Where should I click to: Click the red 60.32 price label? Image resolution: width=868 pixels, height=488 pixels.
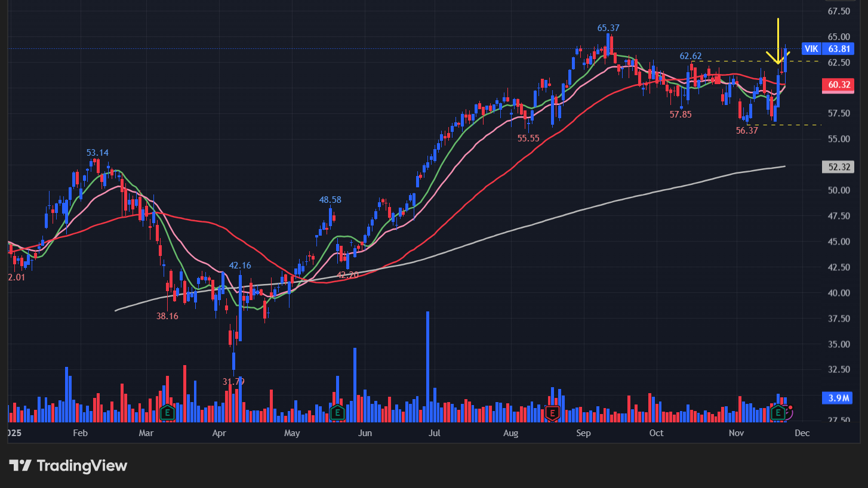839,85
